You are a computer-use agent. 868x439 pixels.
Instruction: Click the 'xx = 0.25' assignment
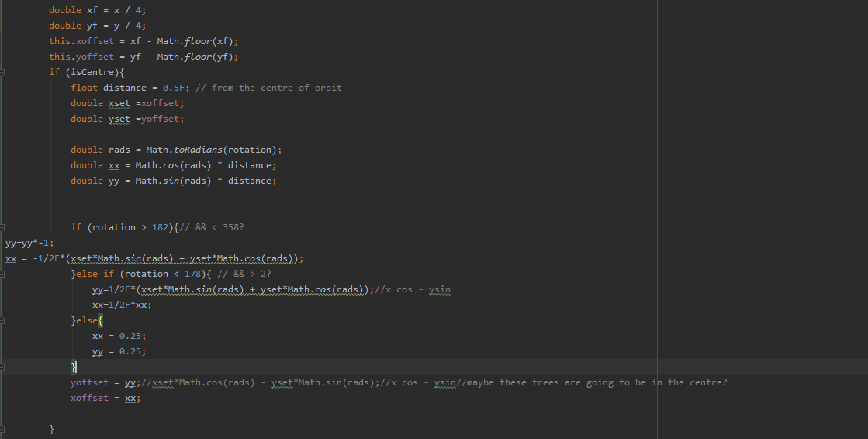[119, 336]
